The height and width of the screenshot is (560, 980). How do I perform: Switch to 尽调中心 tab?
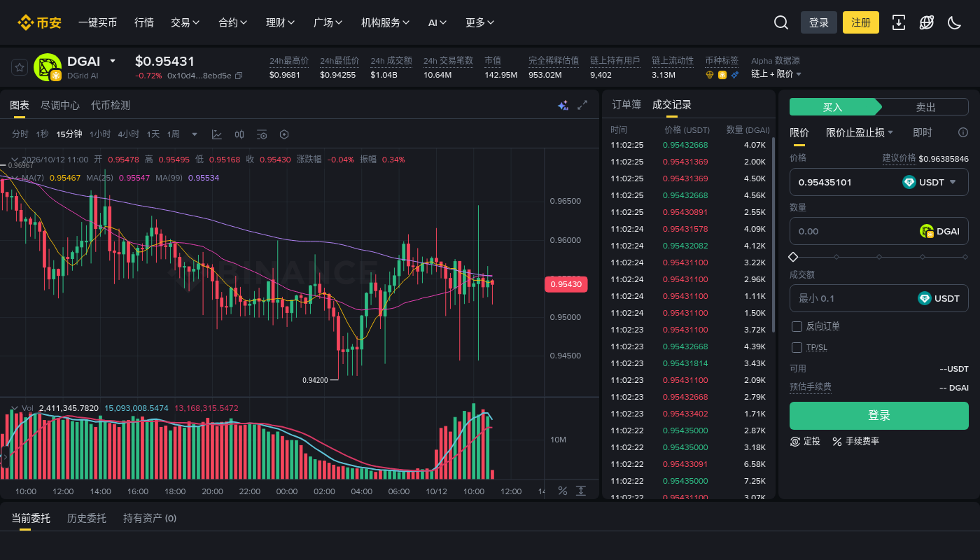click(60, 105)
